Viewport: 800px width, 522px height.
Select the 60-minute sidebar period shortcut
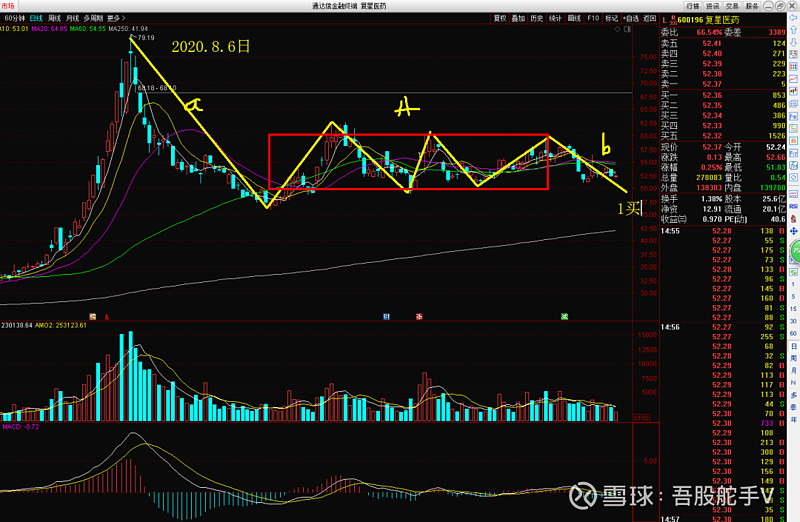pyautogui.click(x=793, y=334)
